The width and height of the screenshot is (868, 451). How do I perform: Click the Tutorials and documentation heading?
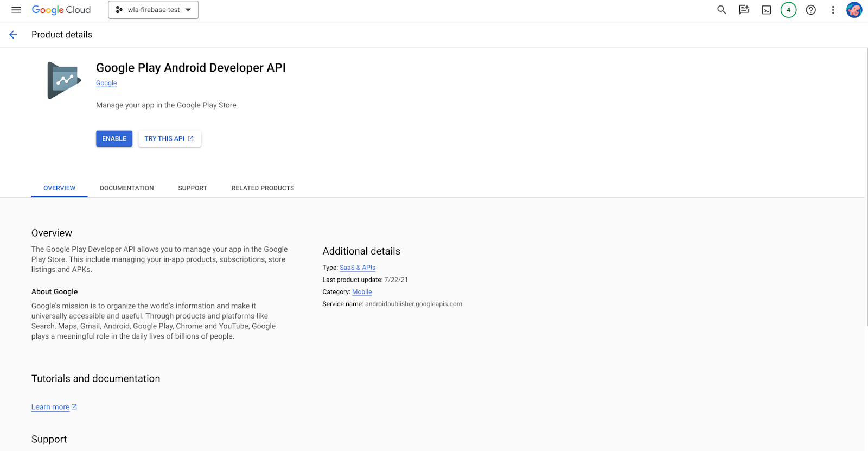coord(95,379)
